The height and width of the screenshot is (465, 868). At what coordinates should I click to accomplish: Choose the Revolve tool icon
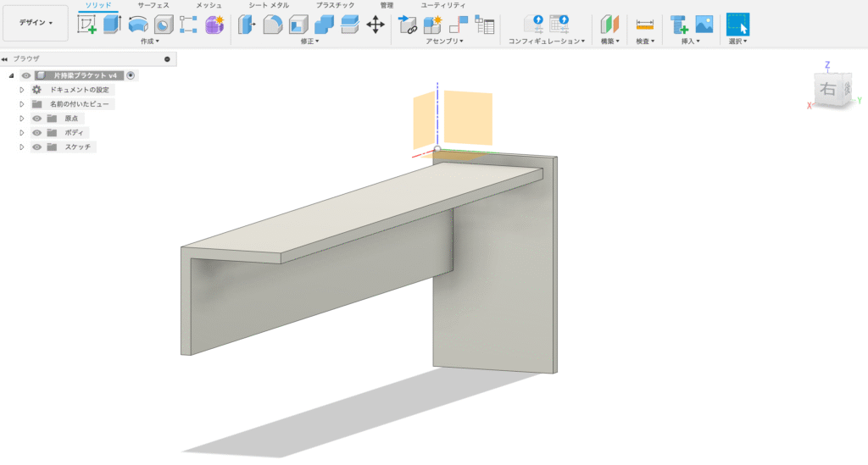pos(138,25)
